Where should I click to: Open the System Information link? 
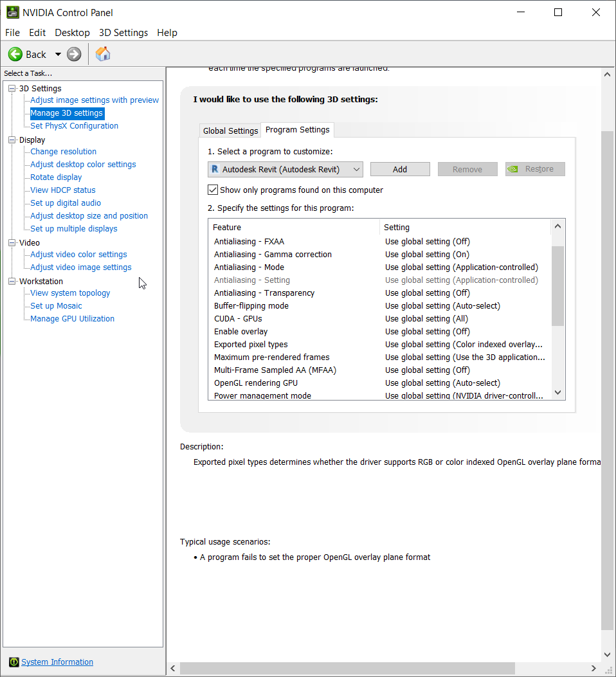pyautogui.click(x=57, y=662)
